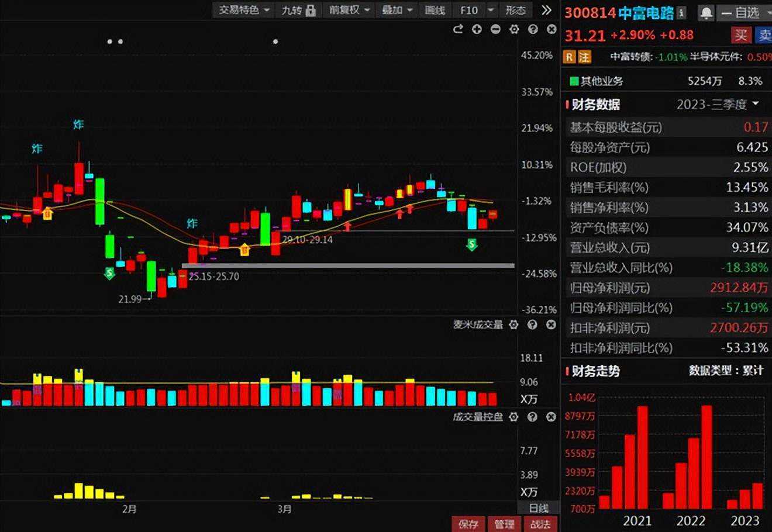Toggle the orange R margin tag
This screenshot has width=772, height=532.
[569, 57]
